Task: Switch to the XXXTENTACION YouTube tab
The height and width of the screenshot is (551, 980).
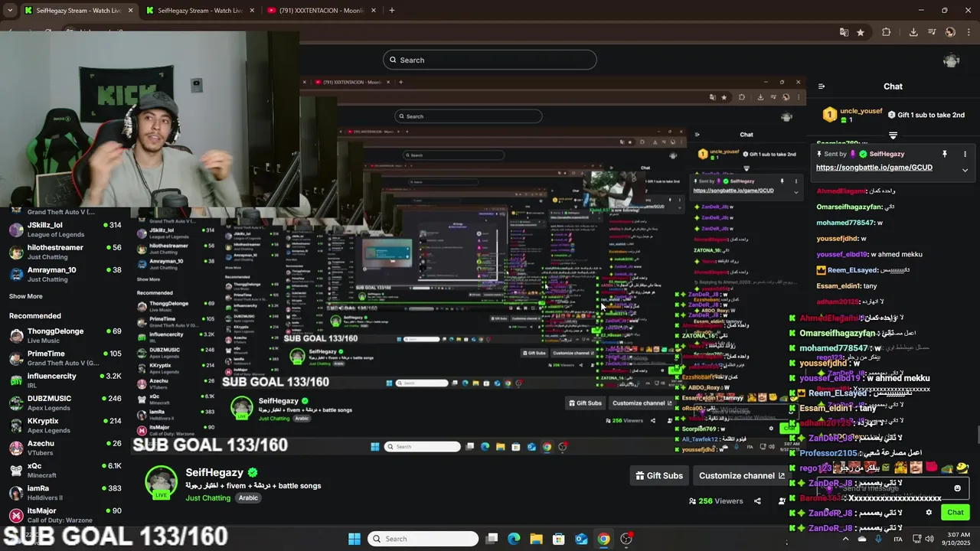Action: (322, 11)
